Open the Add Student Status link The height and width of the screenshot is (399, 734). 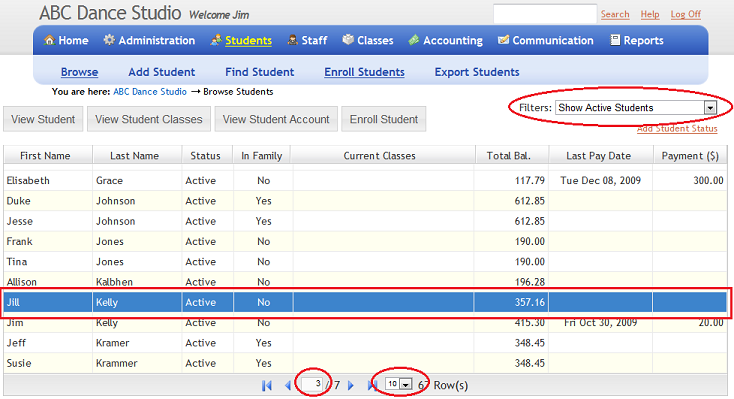pos(677,129)
